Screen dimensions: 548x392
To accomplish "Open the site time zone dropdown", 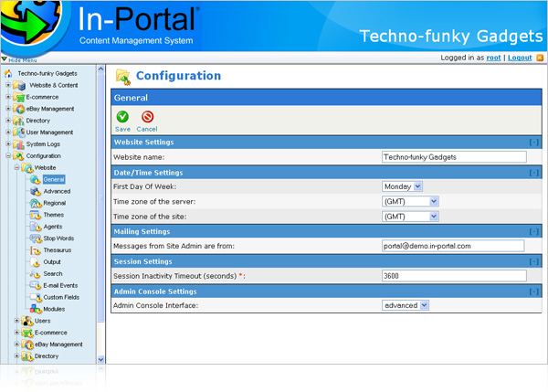I will point(434,217).
